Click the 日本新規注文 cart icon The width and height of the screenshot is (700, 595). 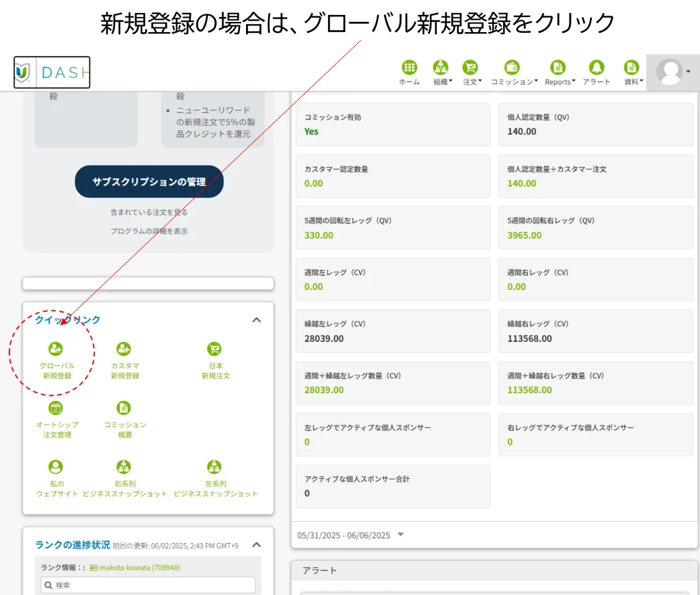click(214, 349)
